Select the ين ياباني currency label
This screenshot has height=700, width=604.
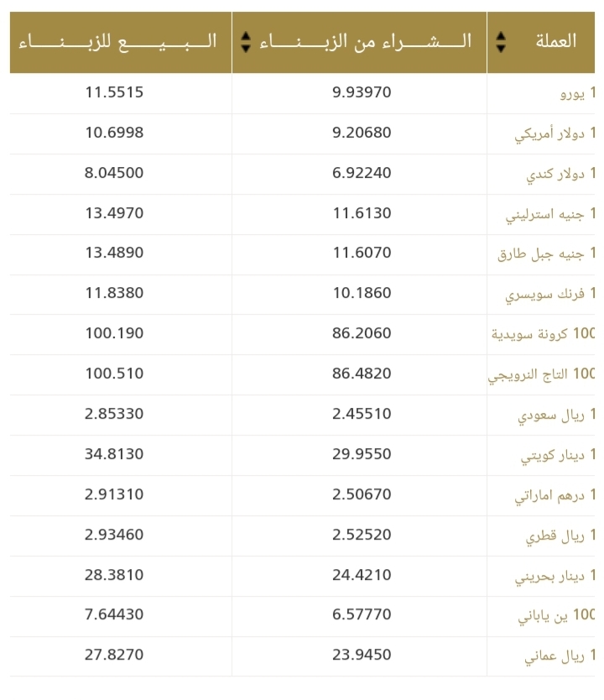point(555,616)
